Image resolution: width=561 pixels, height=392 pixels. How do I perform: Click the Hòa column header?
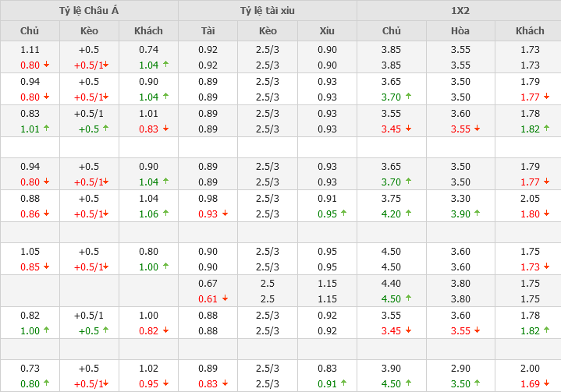[460, 31]
